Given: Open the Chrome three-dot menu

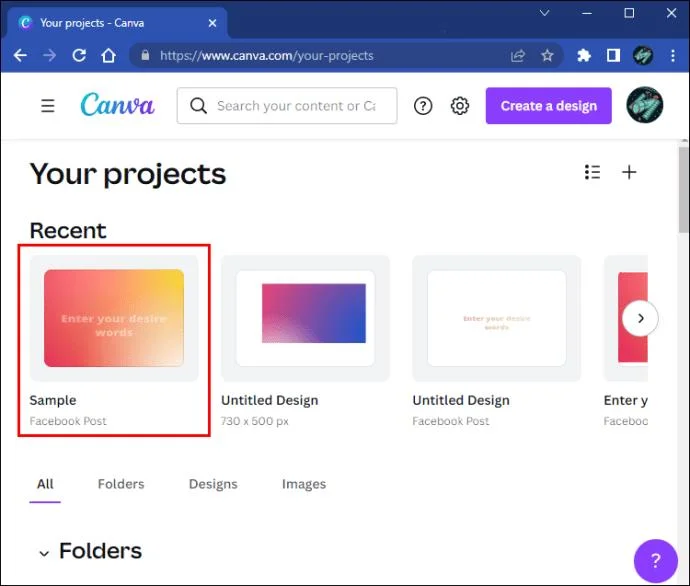Looking at the screenshot, I should coord(673,55).
